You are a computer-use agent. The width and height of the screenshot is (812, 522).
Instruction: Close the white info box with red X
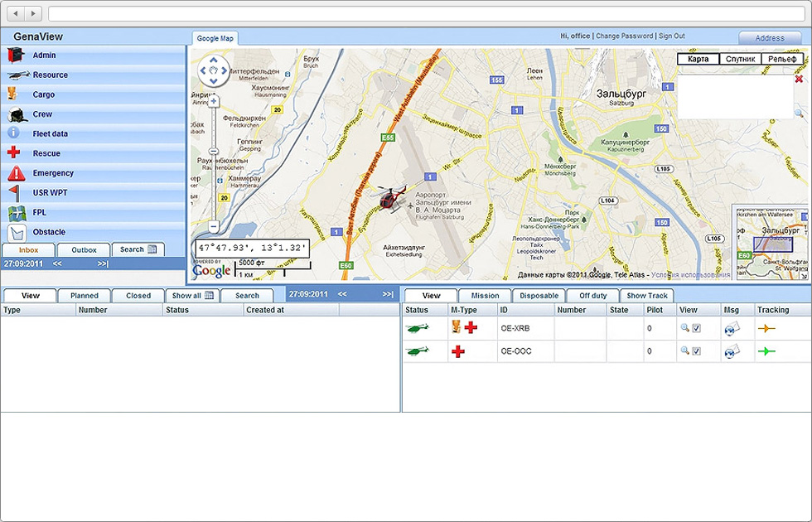[799, 80]
